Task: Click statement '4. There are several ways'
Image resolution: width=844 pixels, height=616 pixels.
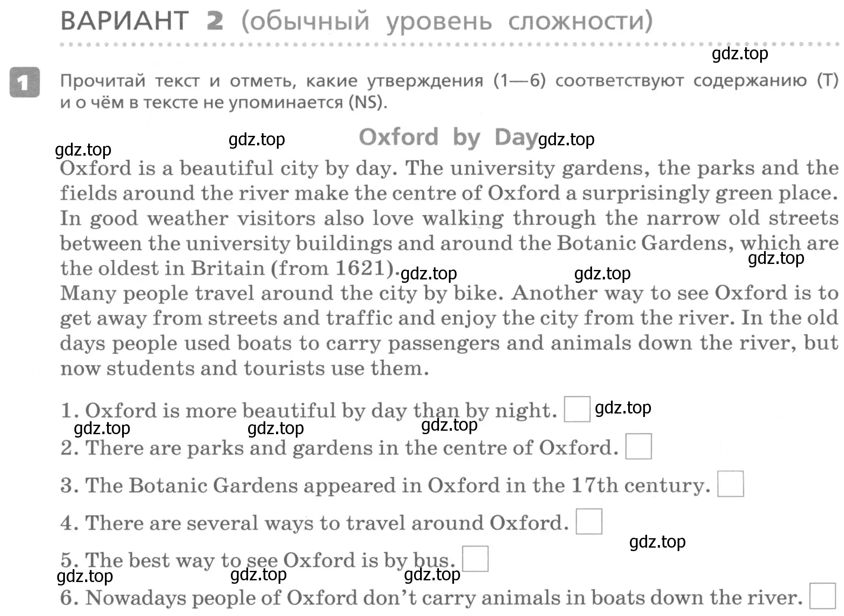Action: click(314, 523)
